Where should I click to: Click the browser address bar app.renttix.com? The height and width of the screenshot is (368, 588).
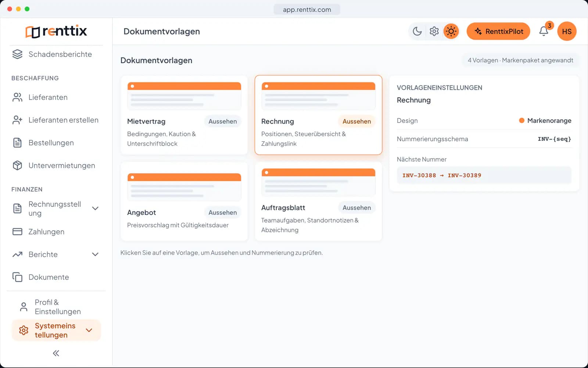click(x=307, y=10)
